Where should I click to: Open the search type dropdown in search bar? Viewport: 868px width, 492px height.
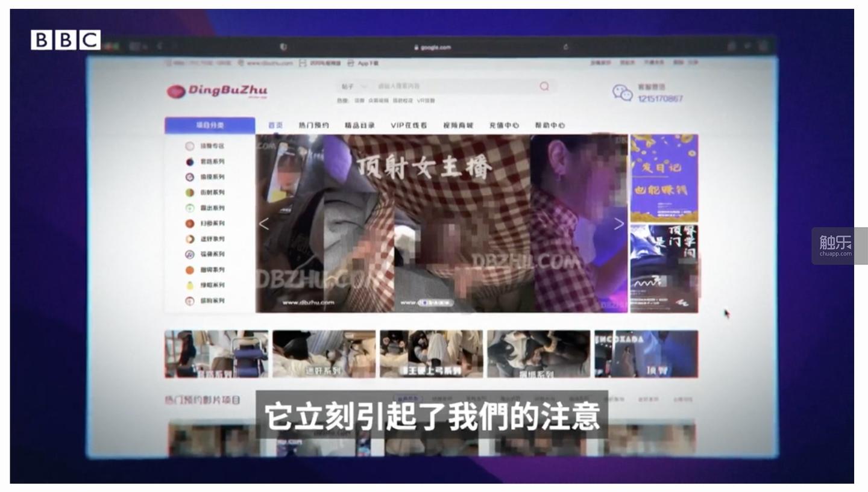354,87
